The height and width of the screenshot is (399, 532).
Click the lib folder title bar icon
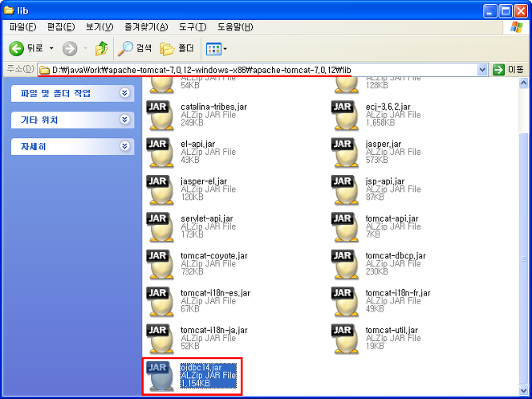[x=9, y=10]
